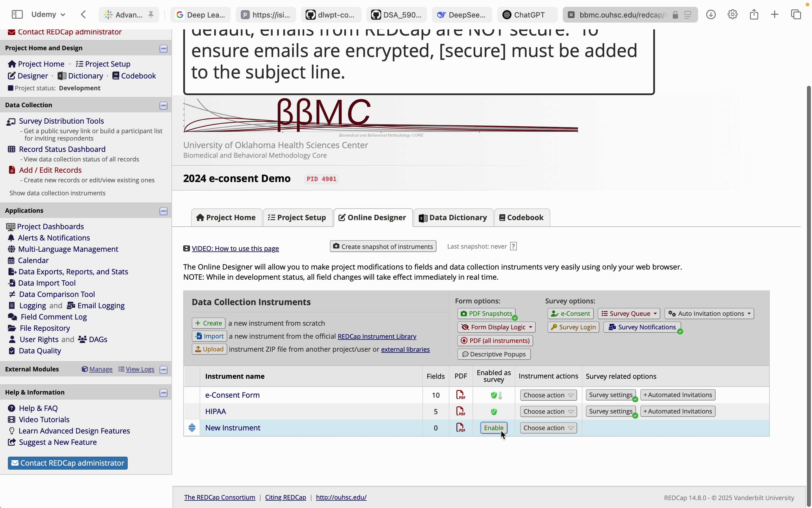Open Survey settings for e-Consent Form
This screenshot has height=508, width=812.
click(611, 395)
